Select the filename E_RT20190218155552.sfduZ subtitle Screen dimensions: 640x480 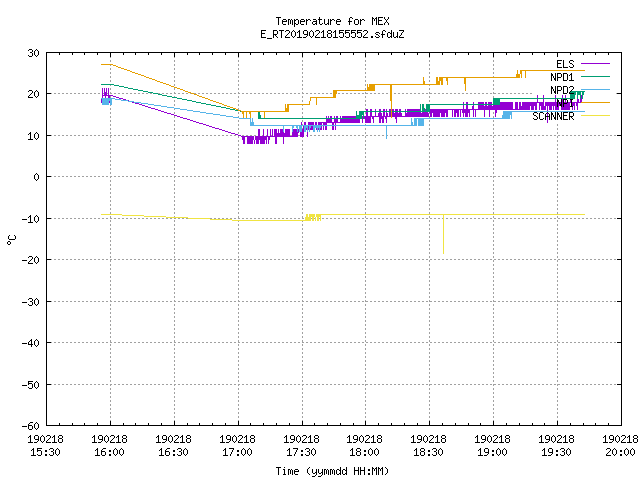pos(332,34)
